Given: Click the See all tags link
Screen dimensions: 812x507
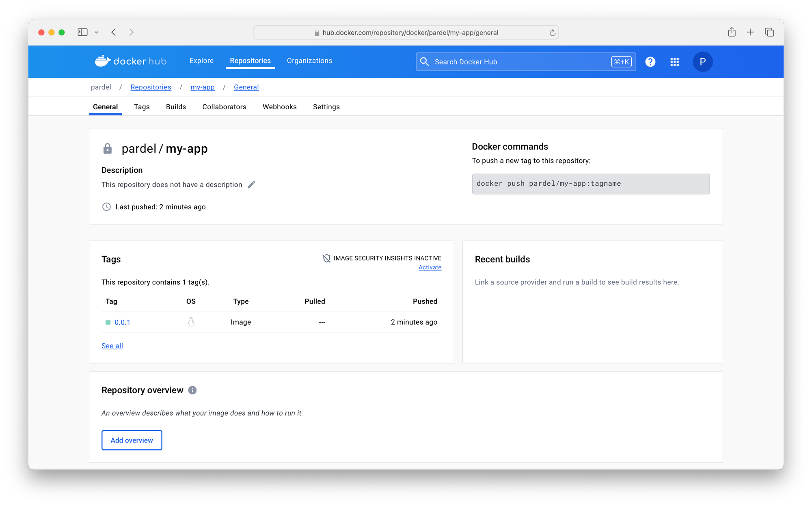Looking at the screenshot, I should pos(112,346).
